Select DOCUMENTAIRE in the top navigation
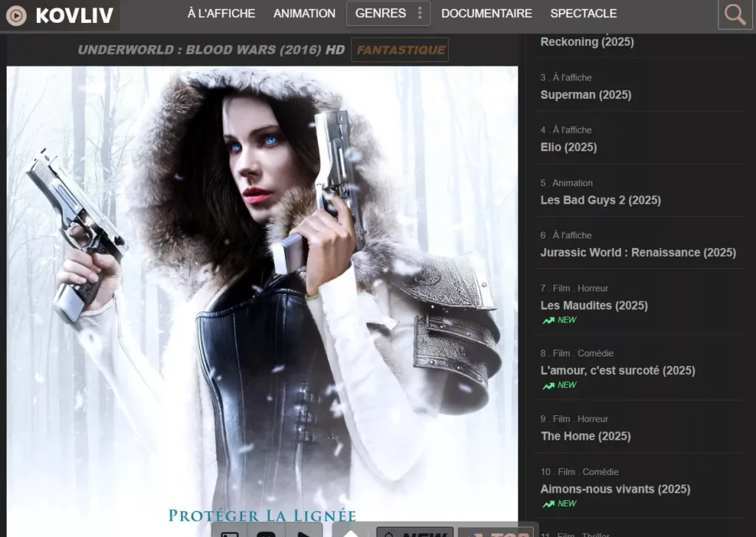Viewport: 756px width, 537px height. pyautogui.click(x=487, y=13)
